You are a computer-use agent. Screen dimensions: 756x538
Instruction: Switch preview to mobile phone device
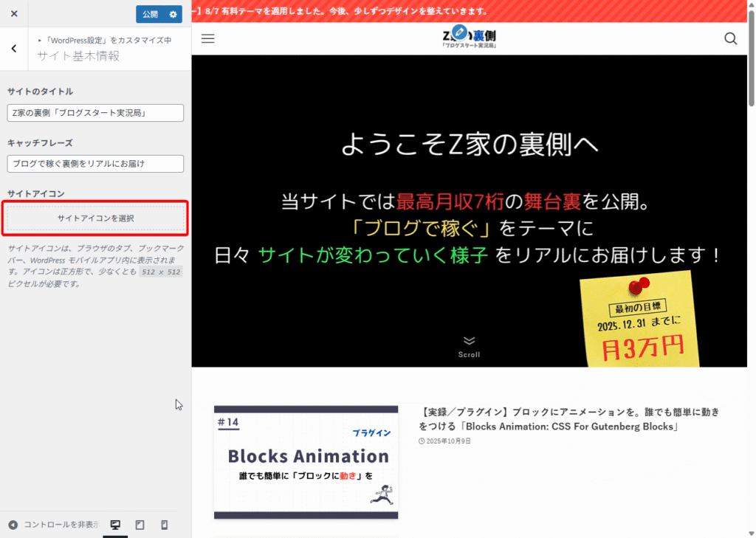click(x=164, y=525)
